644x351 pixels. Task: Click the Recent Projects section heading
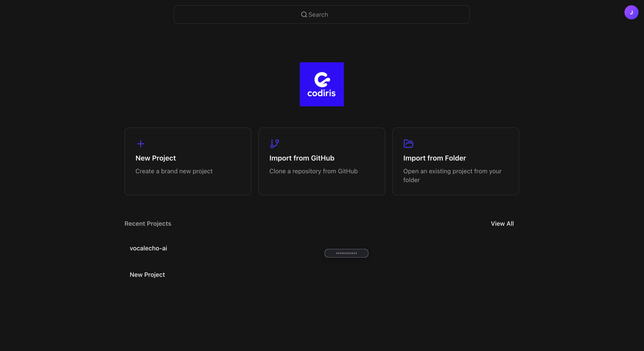coord(148,223)
